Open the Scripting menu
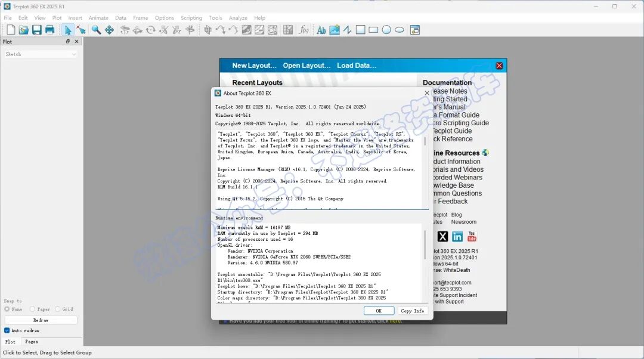 [x=191, y=18]
